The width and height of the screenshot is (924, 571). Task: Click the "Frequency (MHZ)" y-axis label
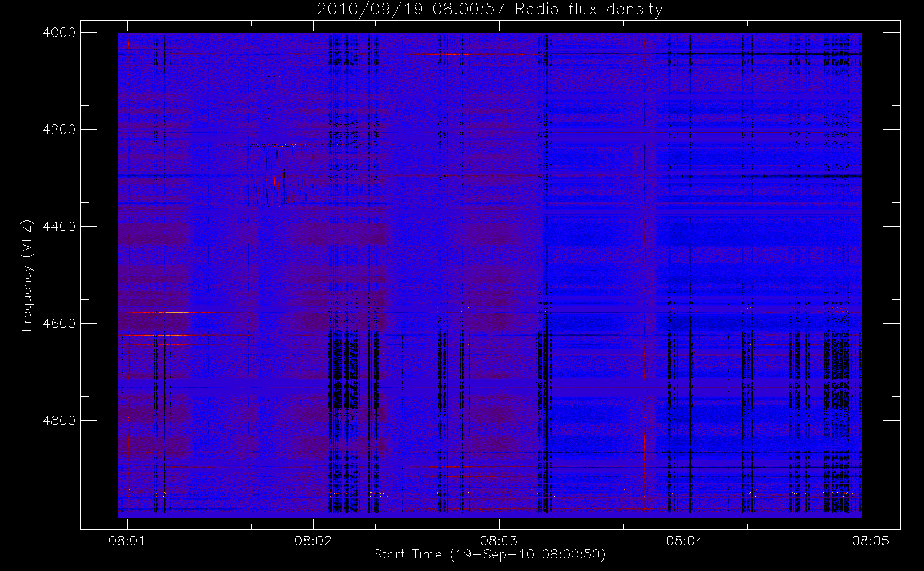pyautogui.click(x=27, y=275)
